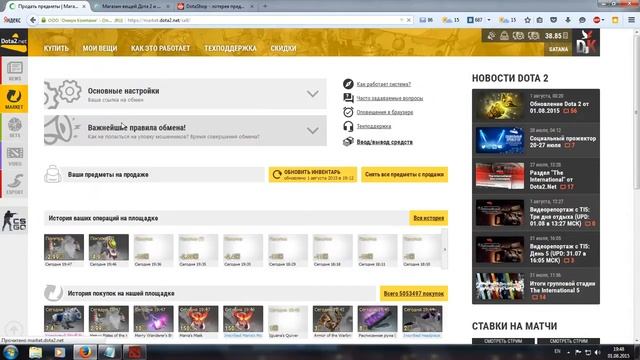Open 'Ввод/вывод средств' link

point(384,142)
